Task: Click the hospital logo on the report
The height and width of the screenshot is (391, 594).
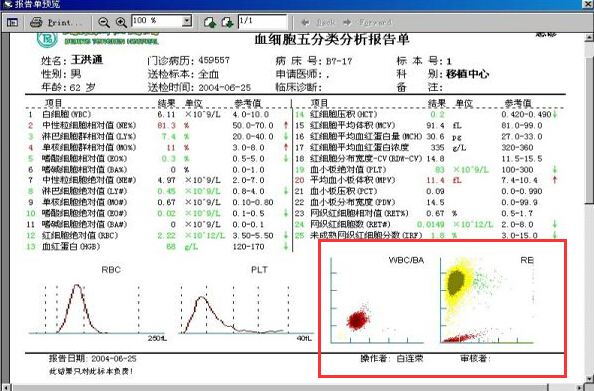Action: (47, 39)
